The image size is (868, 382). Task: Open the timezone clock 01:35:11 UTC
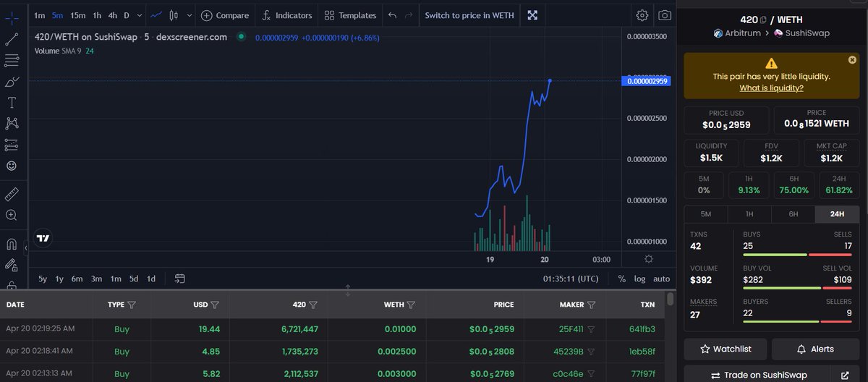[571, 279]
